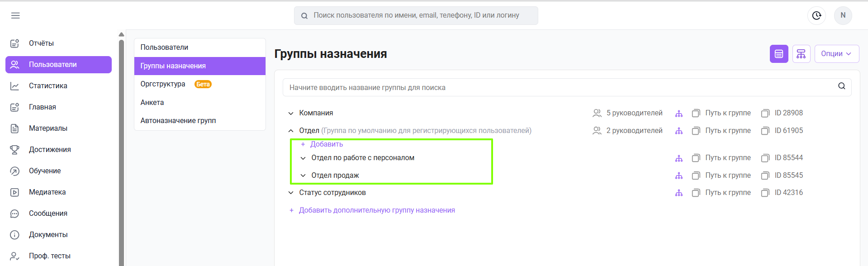The height and width of the screenshot is (266, 868).
Task: Click the ID 42316 text
Action: coord(788,193)
